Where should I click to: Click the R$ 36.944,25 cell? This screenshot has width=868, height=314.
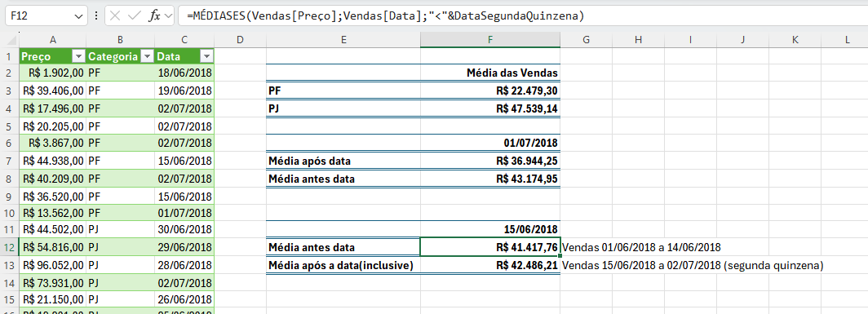pyautogui.click(x=490, y=161)
